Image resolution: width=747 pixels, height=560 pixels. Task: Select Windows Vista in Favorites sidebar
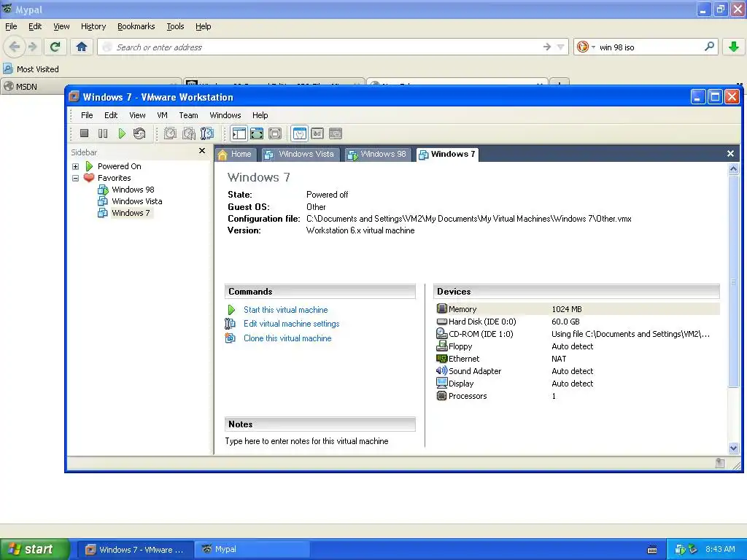(x=136, y=201)
